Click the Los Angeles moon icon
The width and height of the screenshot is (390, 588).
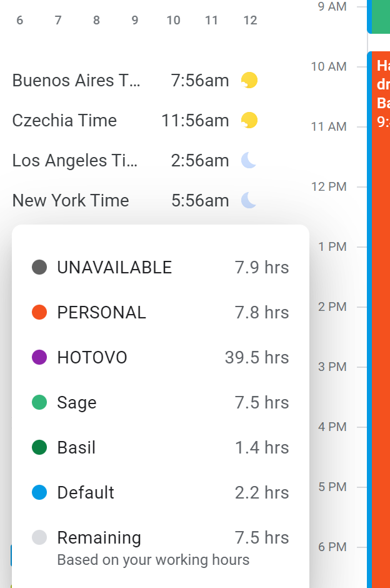(x=249, y=161)
